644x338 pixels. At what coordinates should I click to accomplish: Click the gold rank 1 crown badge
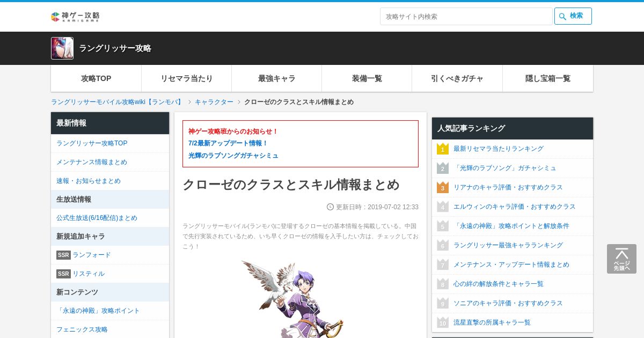(443, 149)
